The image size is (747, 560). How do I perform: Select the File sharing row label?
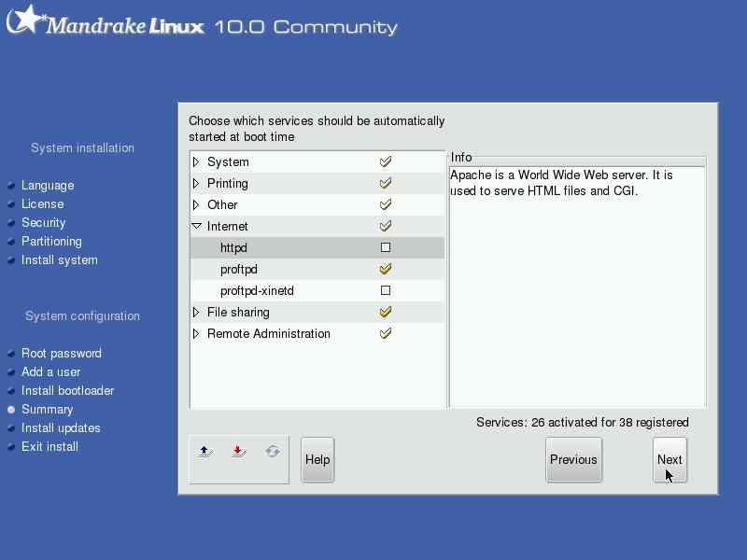point(238,313)
